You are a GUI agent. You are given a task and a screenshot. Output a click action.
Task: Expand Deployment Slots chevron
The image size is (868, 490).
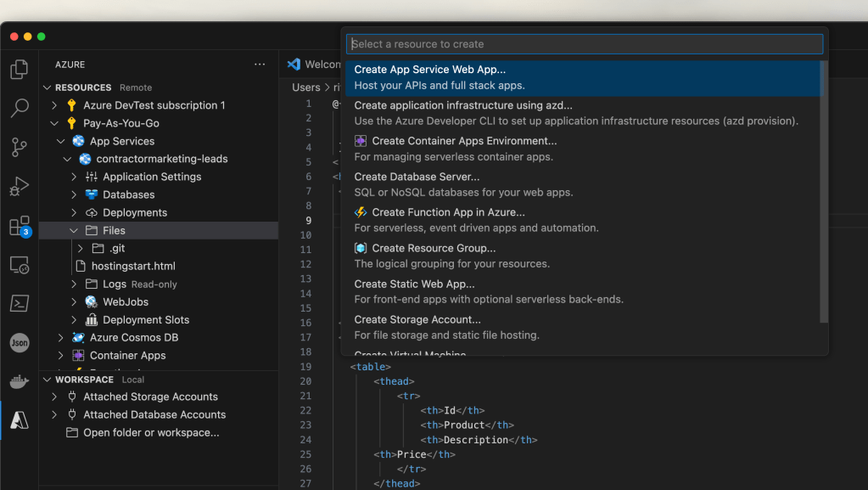(74, 319)
